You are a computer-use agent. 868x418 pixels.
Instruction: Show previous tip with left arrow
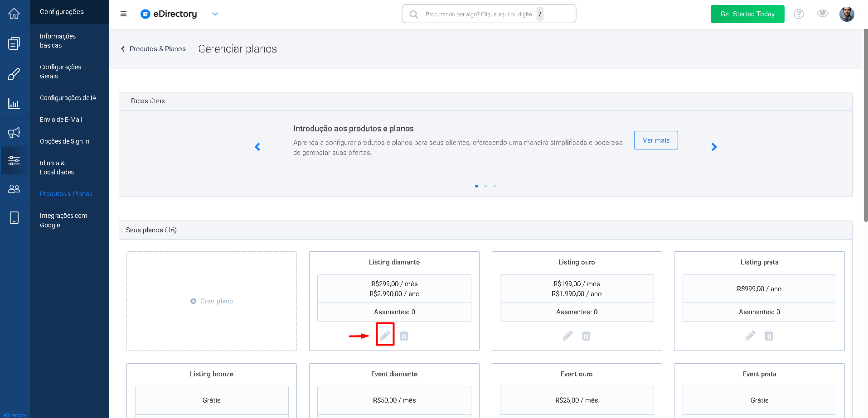point(257,147)
